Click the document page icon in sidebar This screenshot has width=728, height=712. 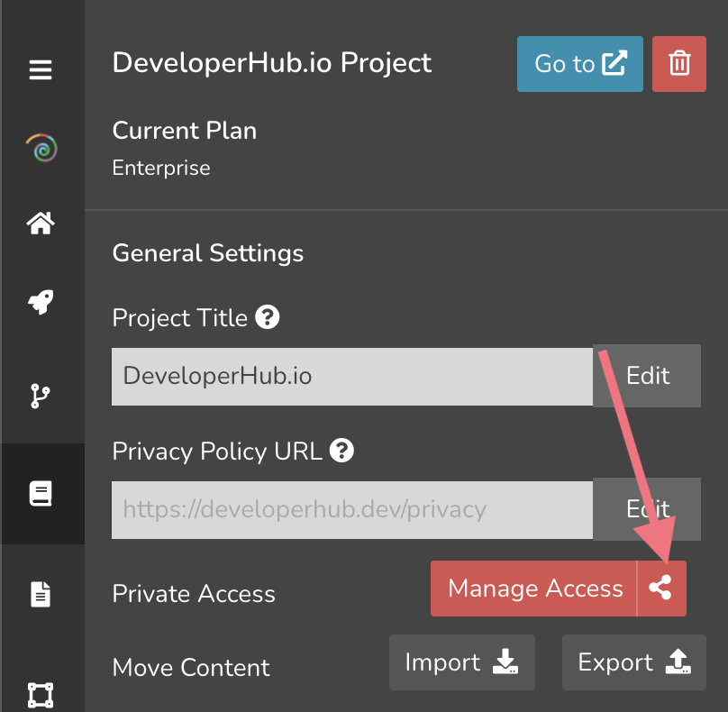click(41, 593)
